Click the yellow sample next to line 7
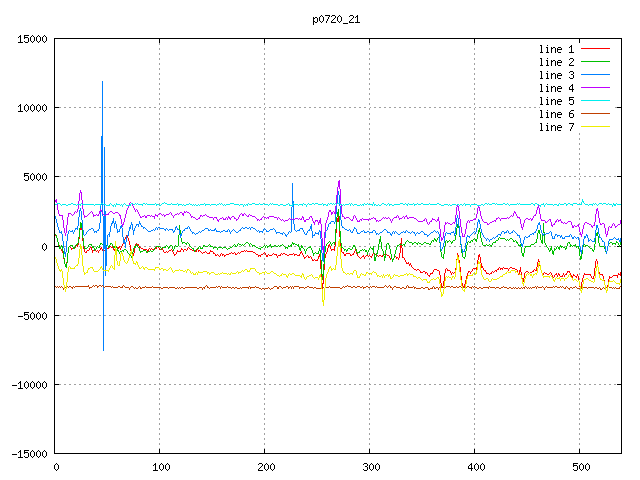Image resolution: width=640 pixels, height=480 pixels. [596, 127]
